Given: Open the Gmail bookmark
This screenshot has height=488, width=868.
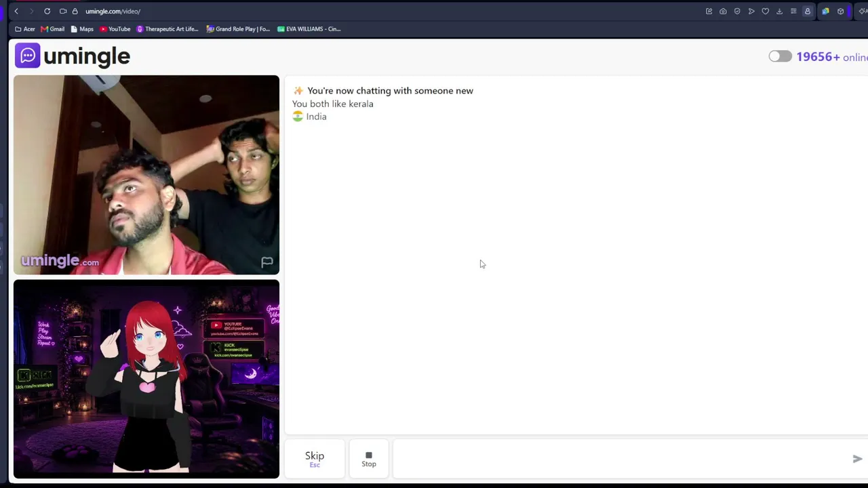Looking at the screenshot, I should click(x=52, y=29).
